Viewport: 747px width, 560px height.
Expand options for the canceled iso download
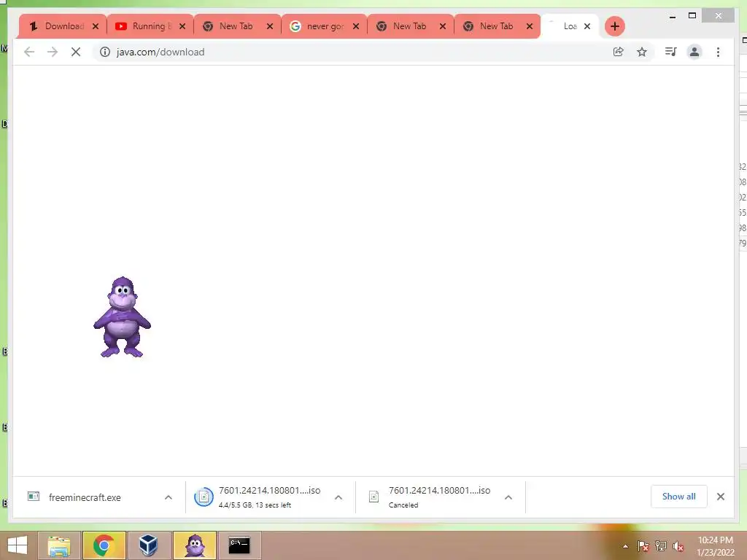tap(508, 497)
